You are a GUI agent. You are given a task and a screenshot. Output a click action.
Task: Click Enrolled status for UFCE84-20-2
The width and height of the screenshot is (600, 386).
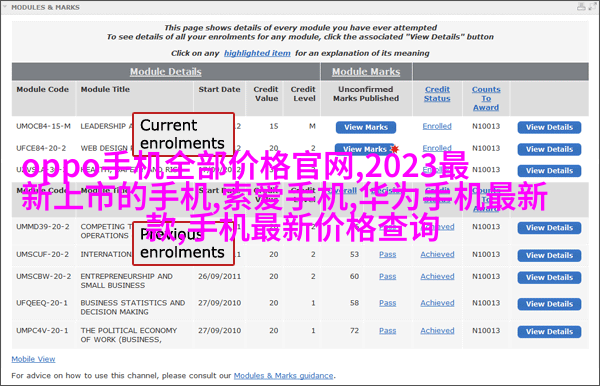click(437, 148)
